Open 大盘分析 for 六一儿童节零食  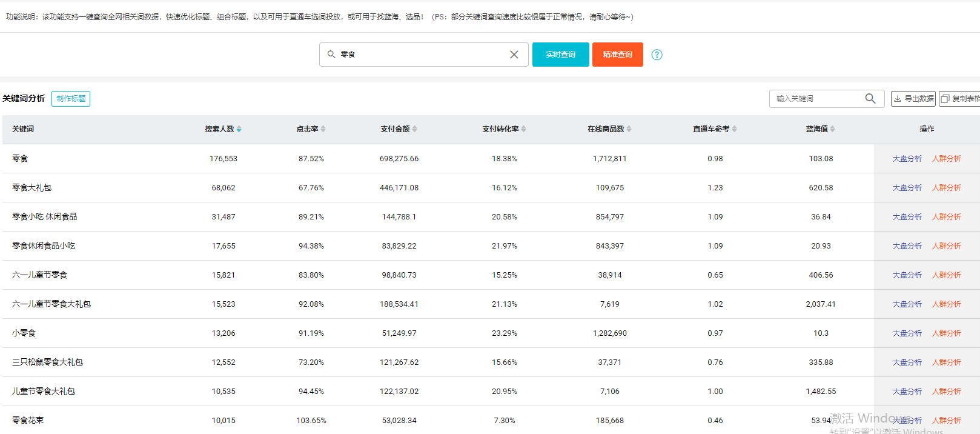point(907,275)
